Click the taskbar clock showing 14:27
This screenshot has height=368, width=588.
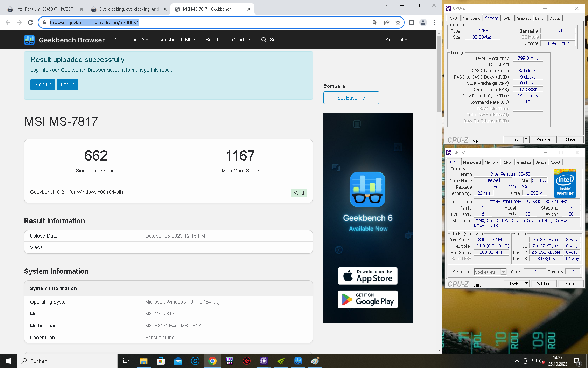[x=558, y=361]
